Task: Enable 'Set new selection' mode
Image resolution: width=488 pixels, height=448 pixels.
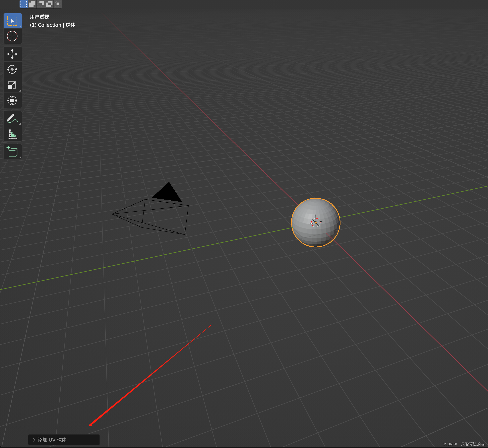Action: 24,4
